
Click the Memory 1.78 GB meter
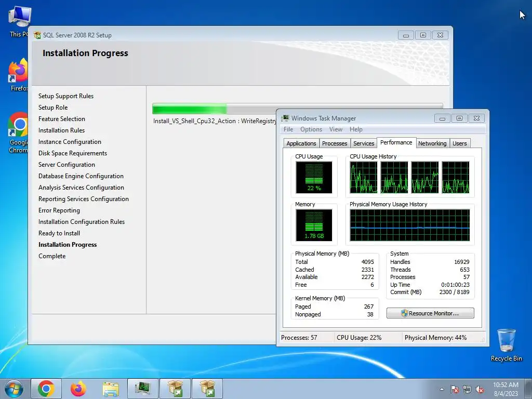point(314,225)
